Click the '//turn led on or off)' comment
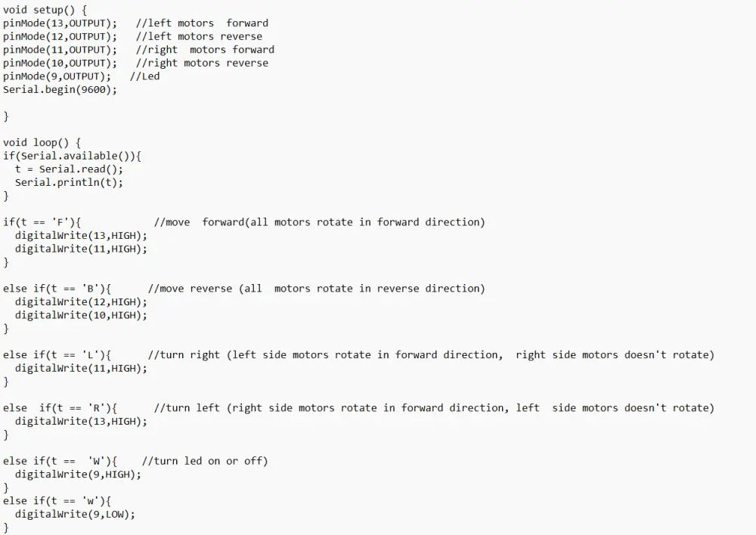Screen dimensions: 756x535 [x=205, y=461]
